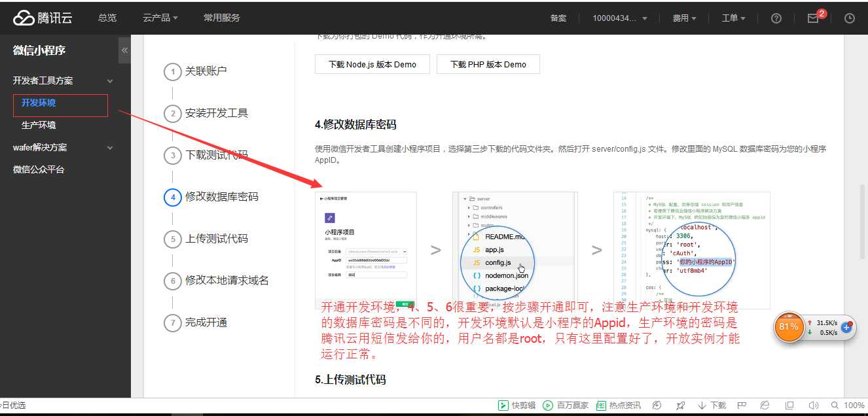Click the blue plus icon on speed widget
Screen dimensions: 868x416
click(x=846, y=327)
